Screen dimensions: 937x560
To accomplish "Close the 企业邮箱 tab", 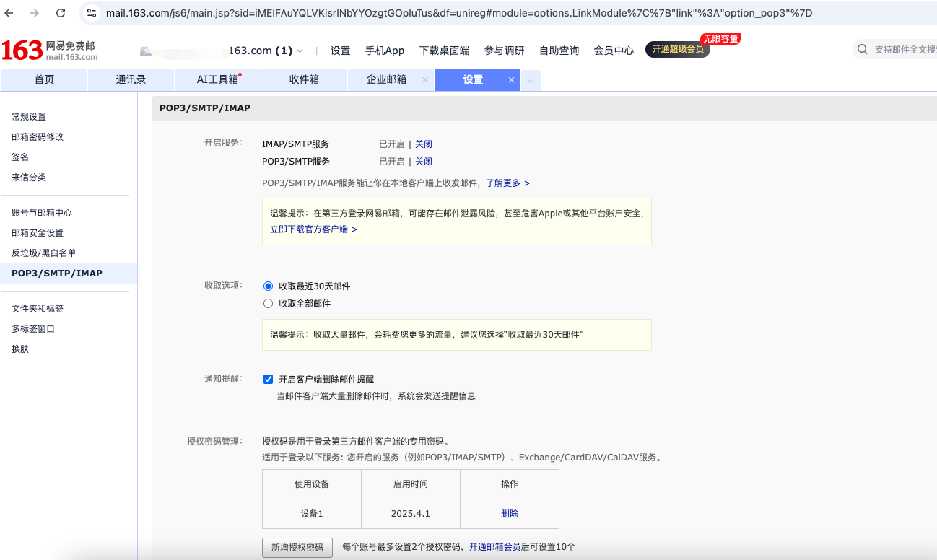I will point(424,80).
